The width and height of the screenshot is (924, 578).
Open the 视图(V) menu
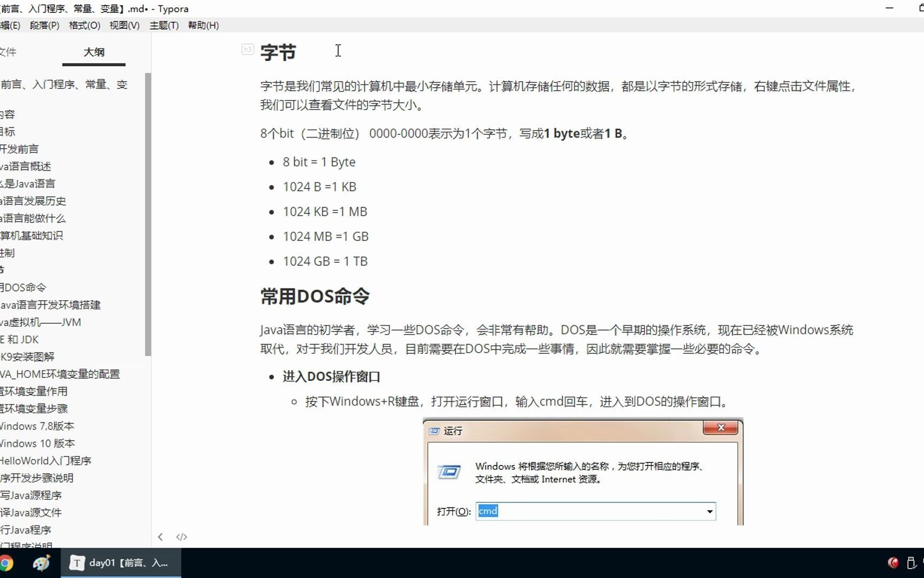(125, 25)
